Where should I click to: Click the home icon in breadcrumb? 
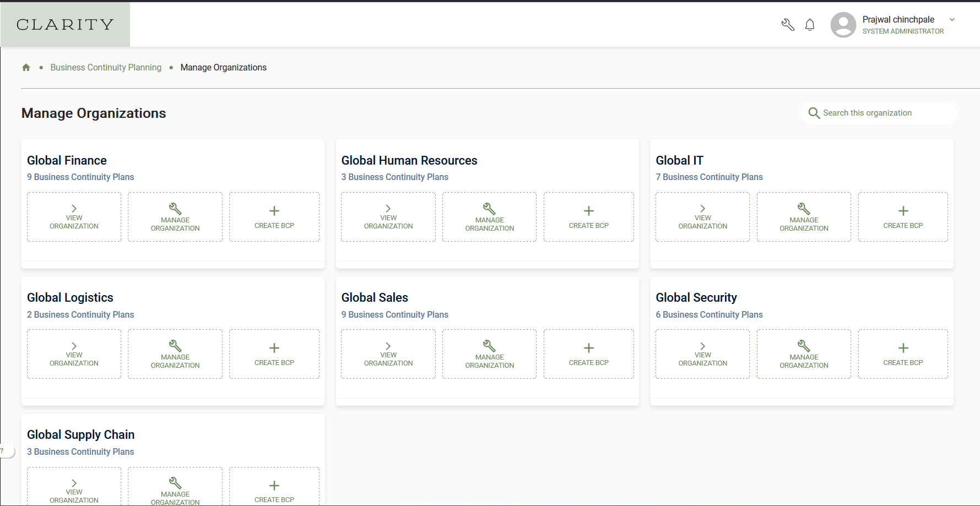tap(26, 67)
